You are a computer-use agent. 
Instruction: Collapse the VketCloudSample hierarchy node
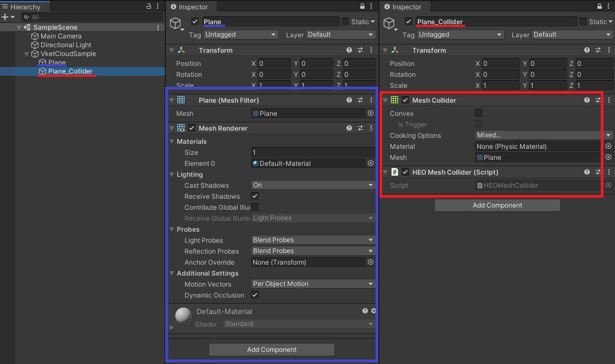[x=27, y=54]
